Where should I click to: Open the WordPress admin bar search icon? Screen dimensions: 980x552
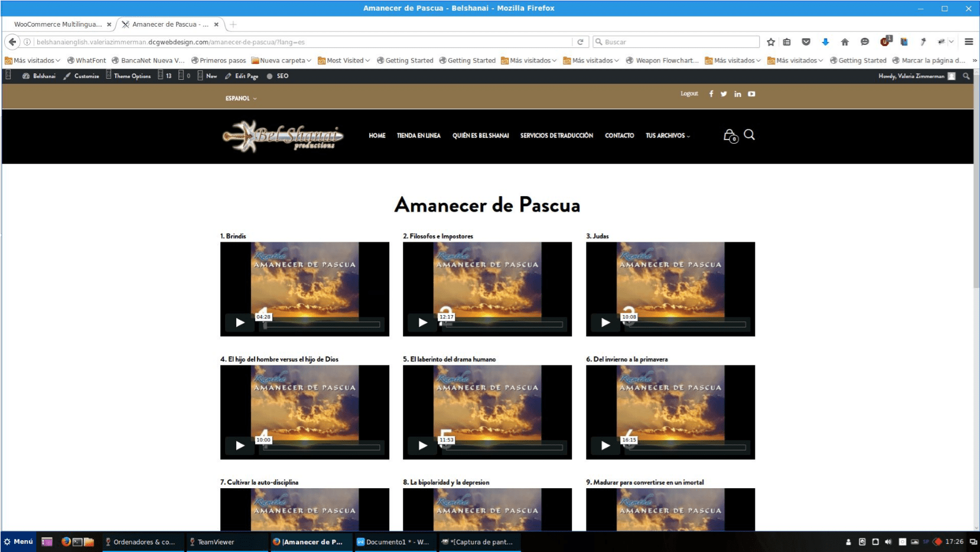click(x=966, y=76)
